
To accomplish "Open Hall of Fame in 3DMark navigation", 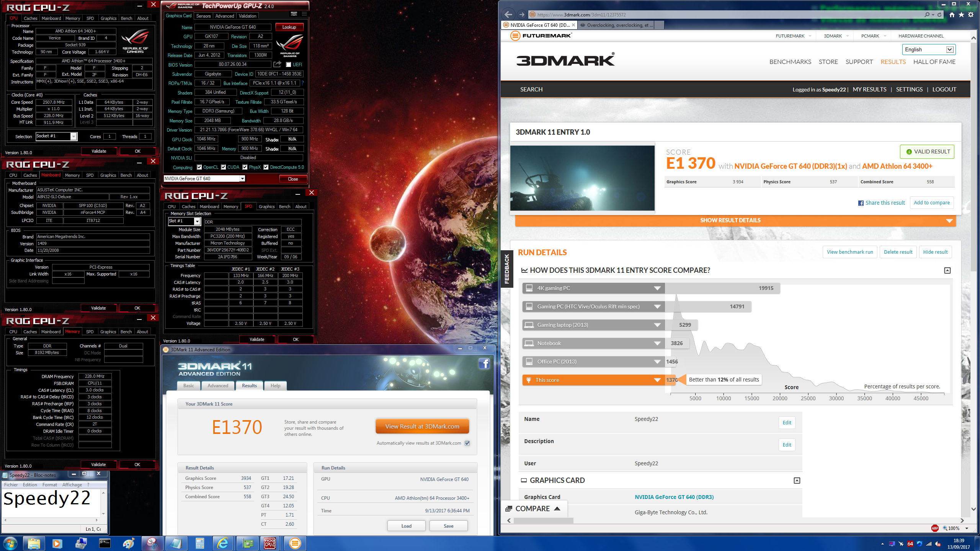I will click(934, 62).
